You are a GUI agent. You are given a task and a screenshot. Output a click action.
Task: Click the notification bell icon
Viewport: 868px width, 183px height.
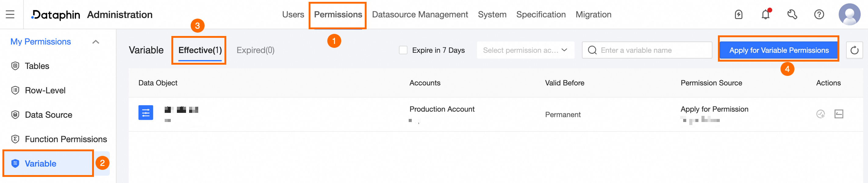pos(766,15)
